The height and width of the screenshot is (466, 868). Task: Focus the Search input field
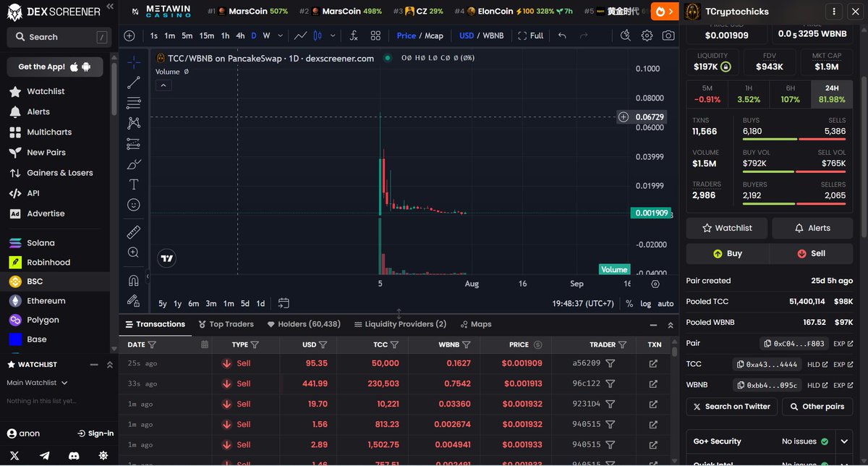[x=59, y=37]
